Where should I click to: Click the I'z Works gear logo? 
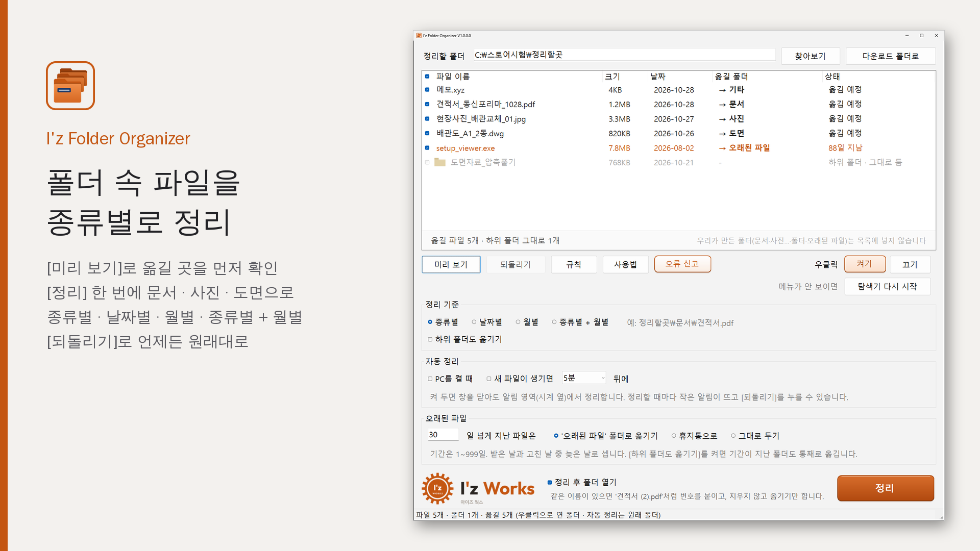coord(437,488)
